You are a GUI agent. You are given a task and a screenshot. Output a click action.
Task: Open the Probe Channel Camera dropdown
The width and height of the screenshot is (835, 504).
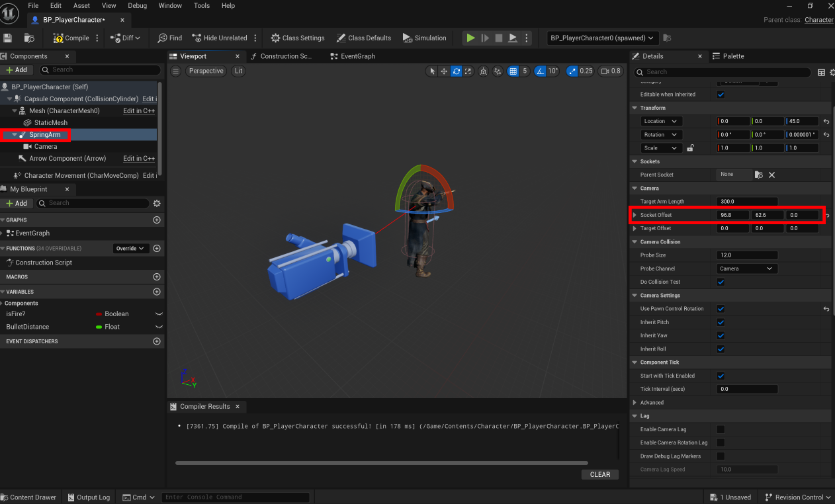pos(747,269)
